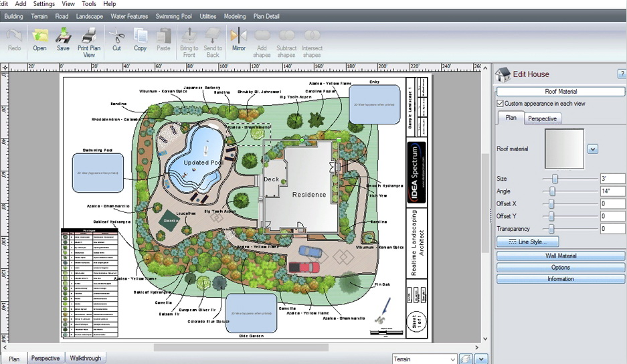This screenshot has width=627, height=364.
Task: Click the Angle value input field
Action: pyautogui.click(x=612, y=191)
